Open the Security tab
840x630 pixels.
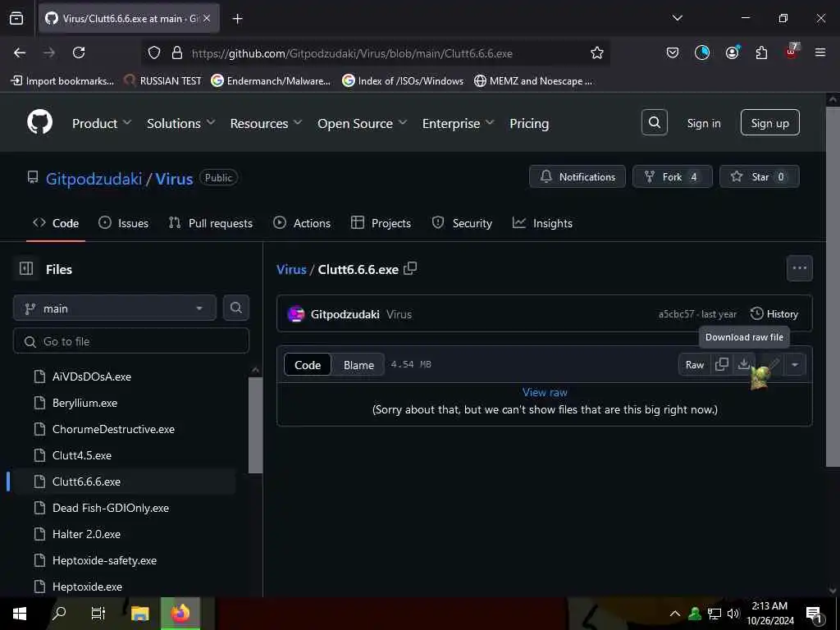(x=462, y=223)
